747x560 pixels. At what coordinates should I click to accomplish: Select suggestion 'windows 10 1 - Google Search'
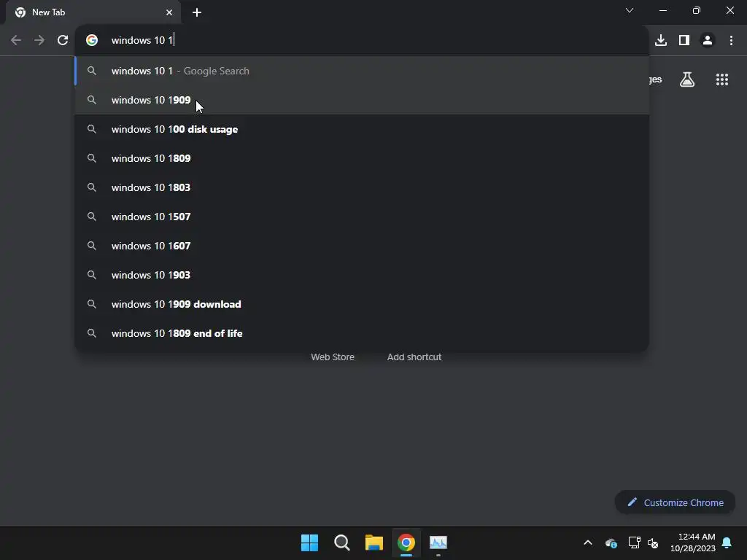pyautogui.click(x=362, y=71)
